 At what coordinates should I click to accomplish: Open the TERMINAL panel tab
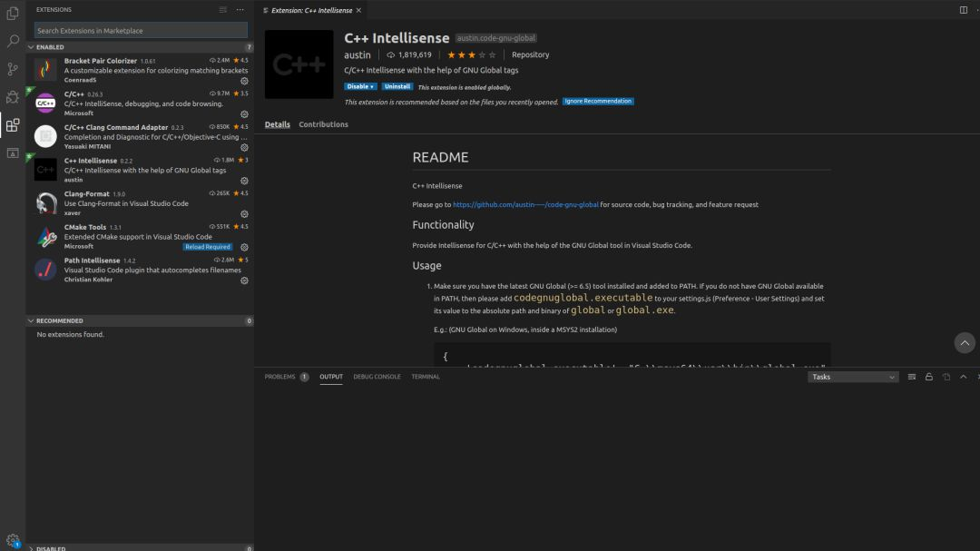click(x=426, y=377)
